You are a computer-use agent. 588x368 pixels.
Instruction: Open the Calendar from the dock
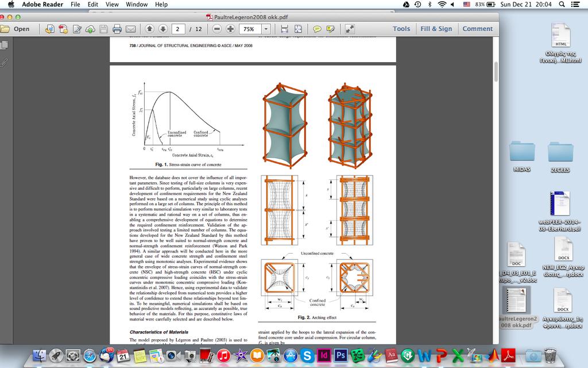(x=123, y=355)
